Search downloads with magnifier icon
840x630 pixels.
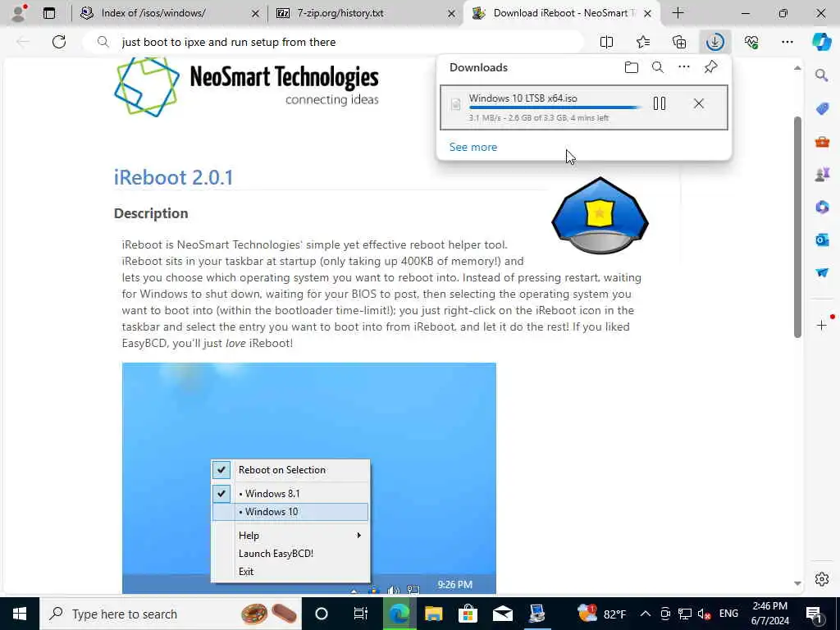(658, 67)
